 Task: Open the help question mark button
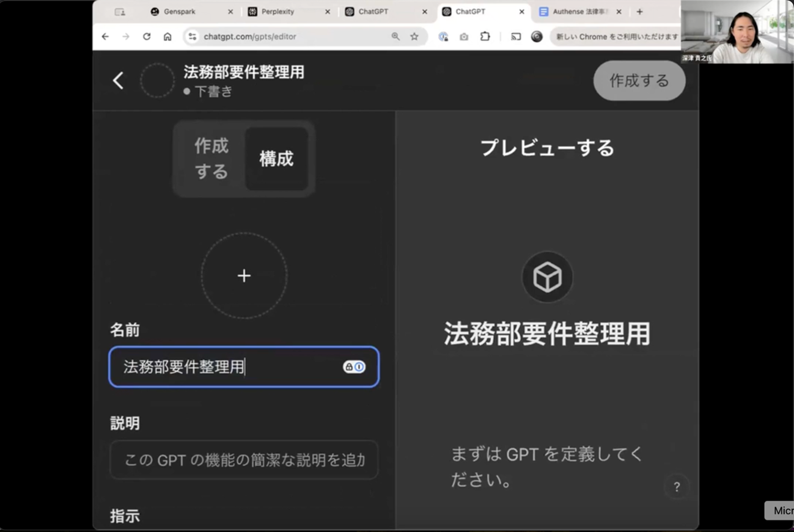tap(677, 487)
